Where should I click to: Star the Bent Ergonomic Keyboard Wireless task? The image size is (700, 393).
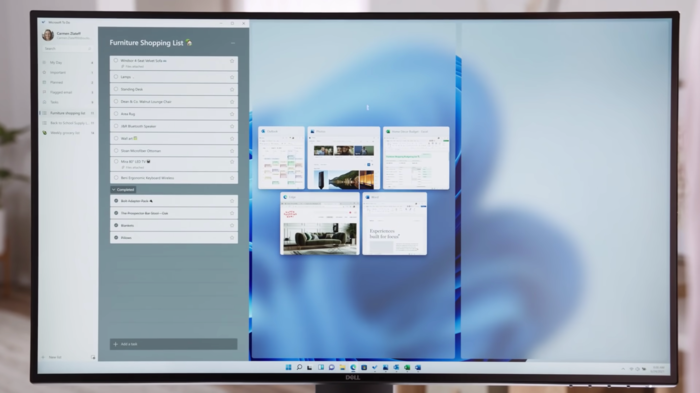[x=232, y=178]
